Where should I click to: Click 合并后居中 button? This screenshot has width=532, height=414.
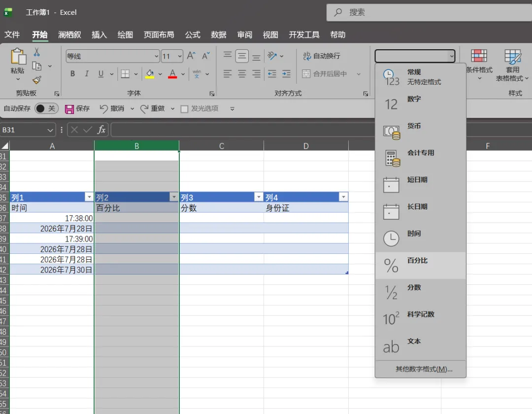coord(325,73)
